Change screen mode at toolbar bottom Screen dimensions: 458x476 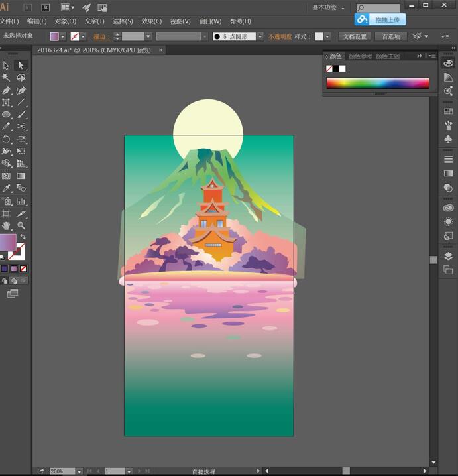tap(13, 293)
